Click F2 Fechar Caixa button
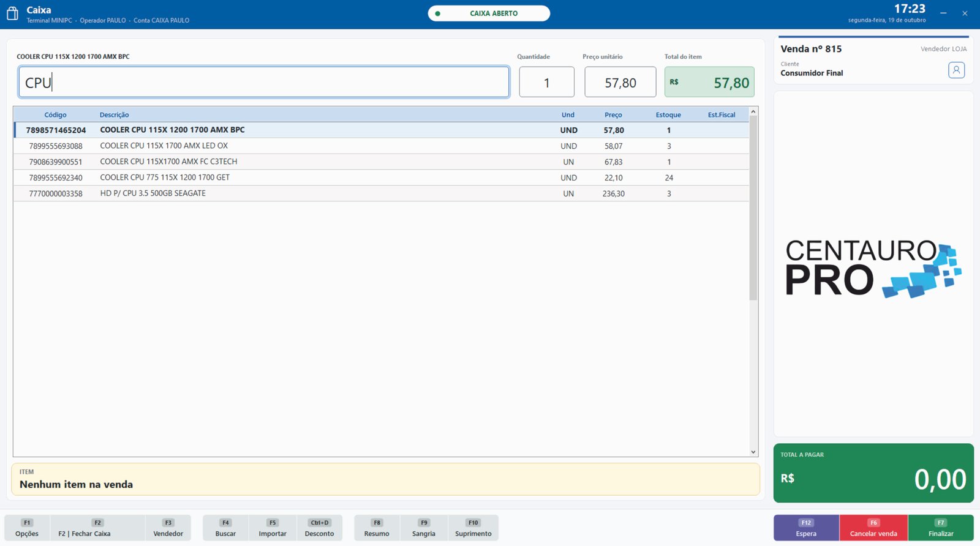 point(97,528)
